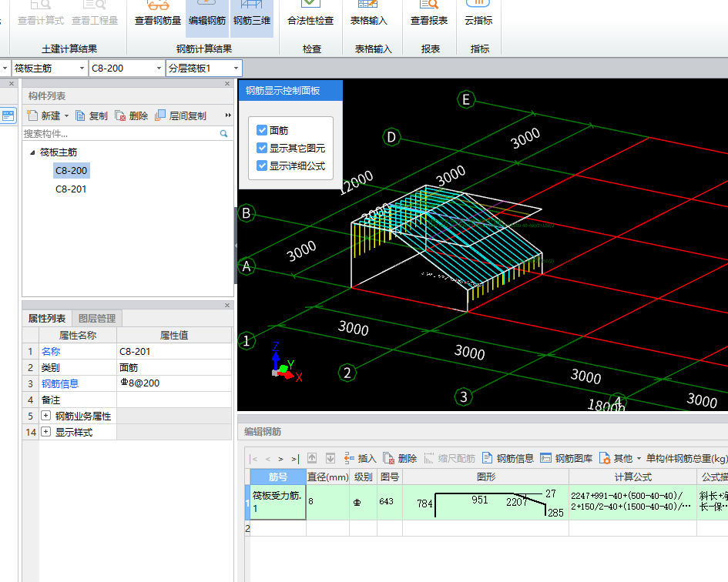Viewport: 728px width, 582px height.
Task: Go to next rebar record
Action: 281,459
